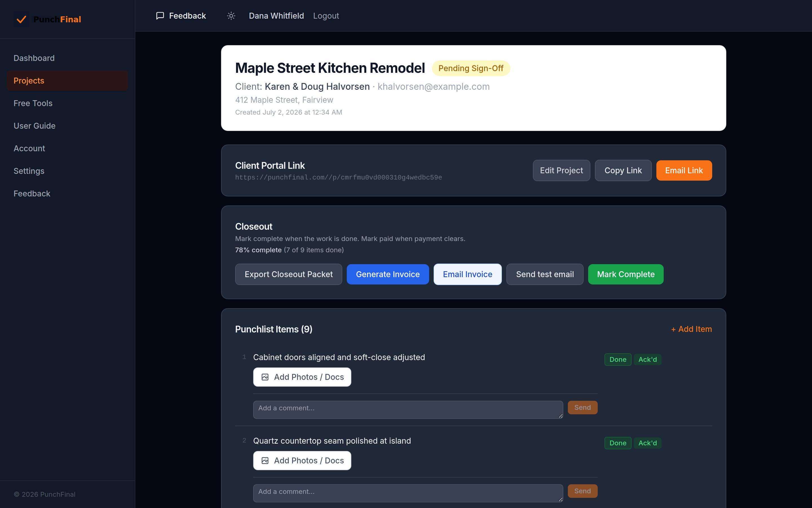This screenshot has height=508, width=812.
Task: Open Projects in the sidebar
Action: pyautogui.click(x=67, y=81)
